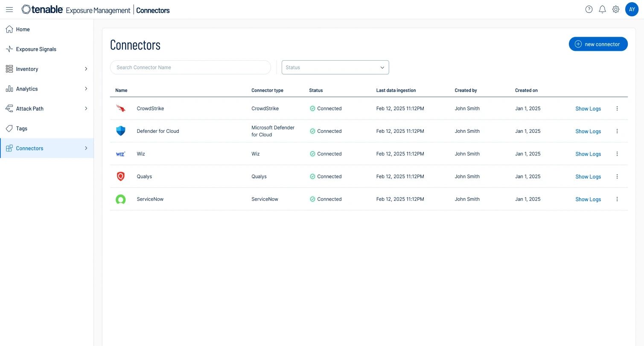Open the AY user avatar menu
Image resolution: width=644 pixels, height=346 pixels.
coord(632,9)
